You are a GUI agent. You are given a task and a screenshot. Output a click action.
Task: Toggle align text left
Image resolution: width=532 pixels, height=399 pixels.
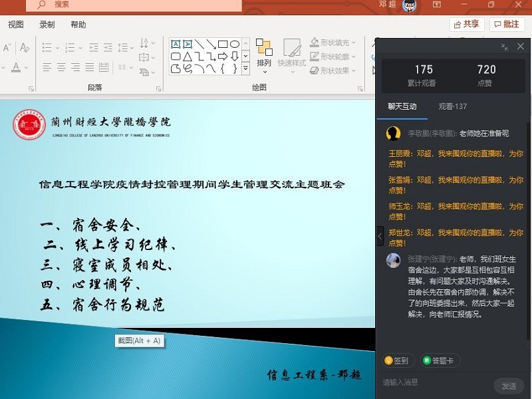tap(47, 67)
